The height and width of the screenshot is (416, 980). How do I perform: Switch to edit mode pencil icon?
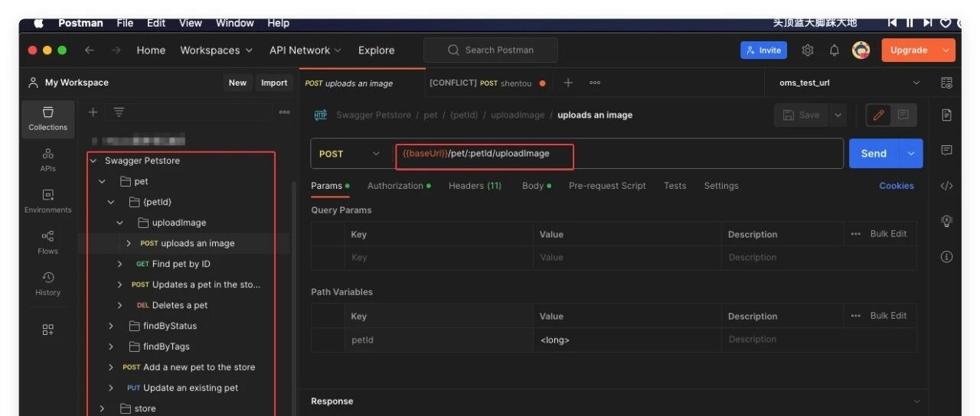pos(879,115)
